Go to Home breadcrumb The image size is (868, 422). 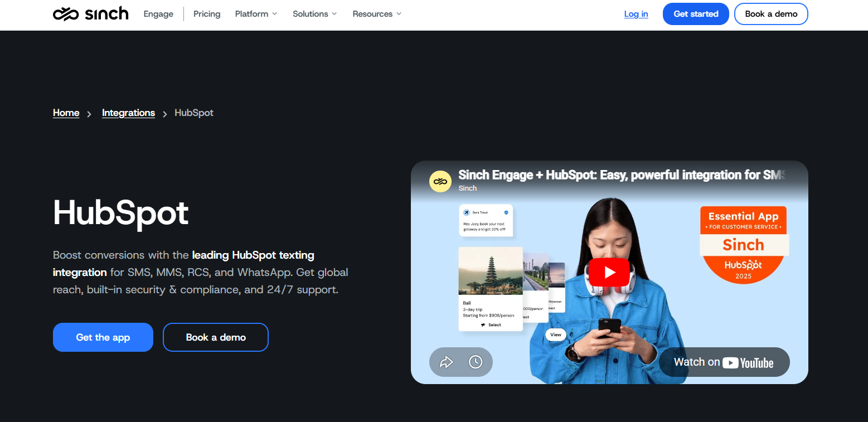(66, 113)
